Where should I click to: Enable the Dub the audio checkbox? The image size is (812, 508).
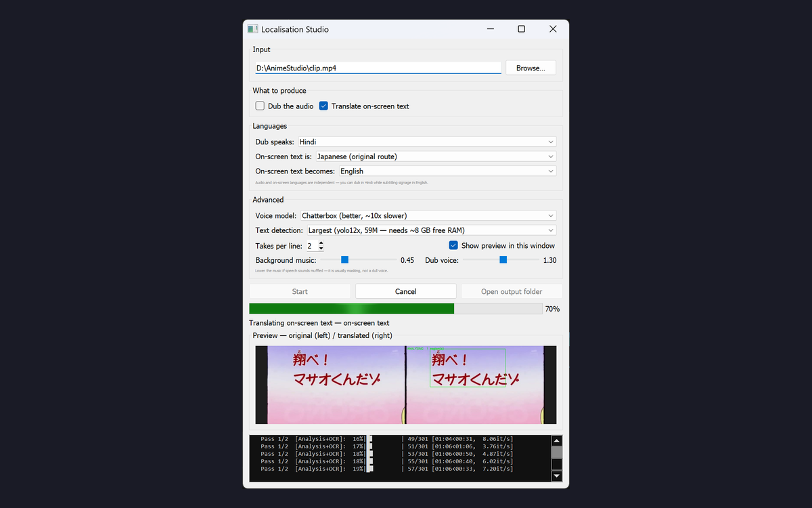260,106
